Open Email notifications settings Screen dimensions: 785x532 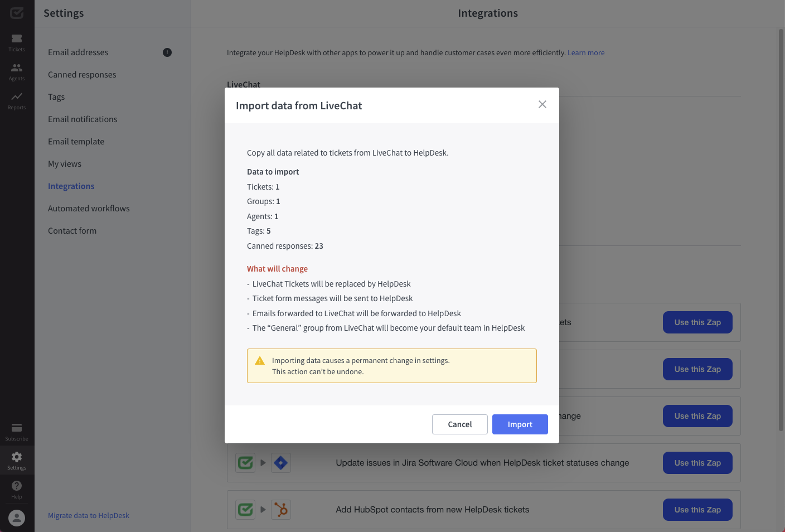[83, 119]
